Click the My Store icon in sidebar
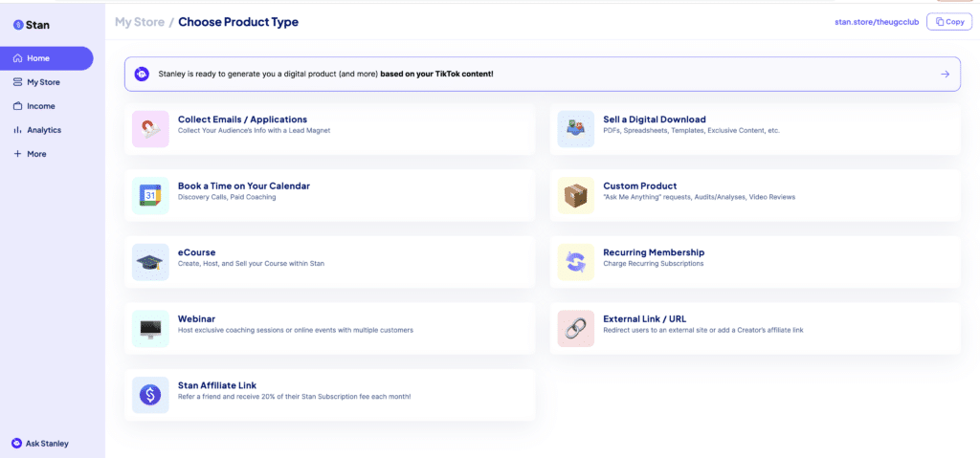The width and height of the screenshot is (980, 458). click(x=17, y=82)
